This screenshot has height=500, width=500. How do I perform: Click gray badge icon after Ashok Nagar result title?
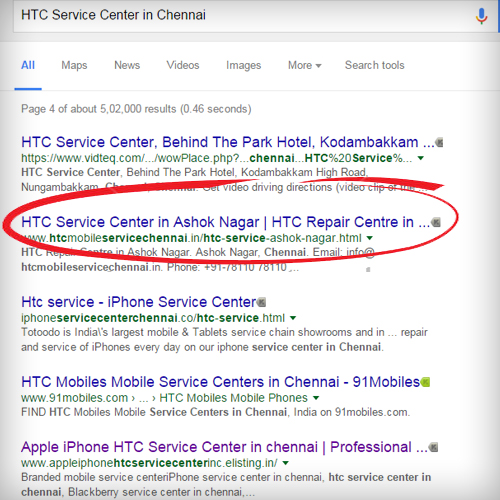(x=436, y=222)
